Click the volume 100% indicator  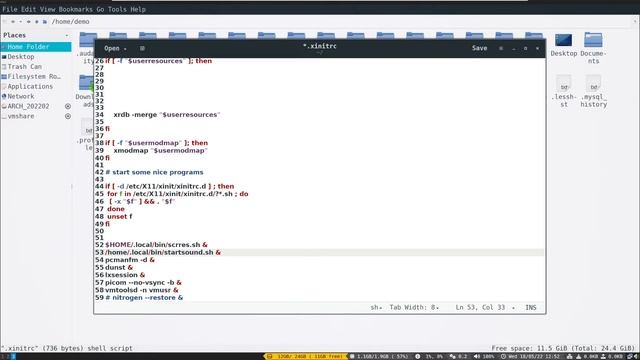point(484,356)
